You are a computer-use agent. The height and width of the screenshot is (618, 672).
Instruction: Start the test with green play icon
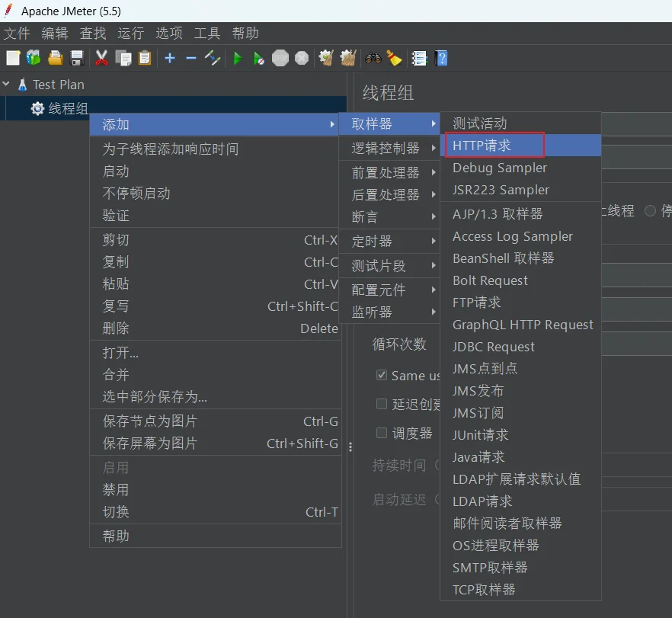(x=238, y=58)
